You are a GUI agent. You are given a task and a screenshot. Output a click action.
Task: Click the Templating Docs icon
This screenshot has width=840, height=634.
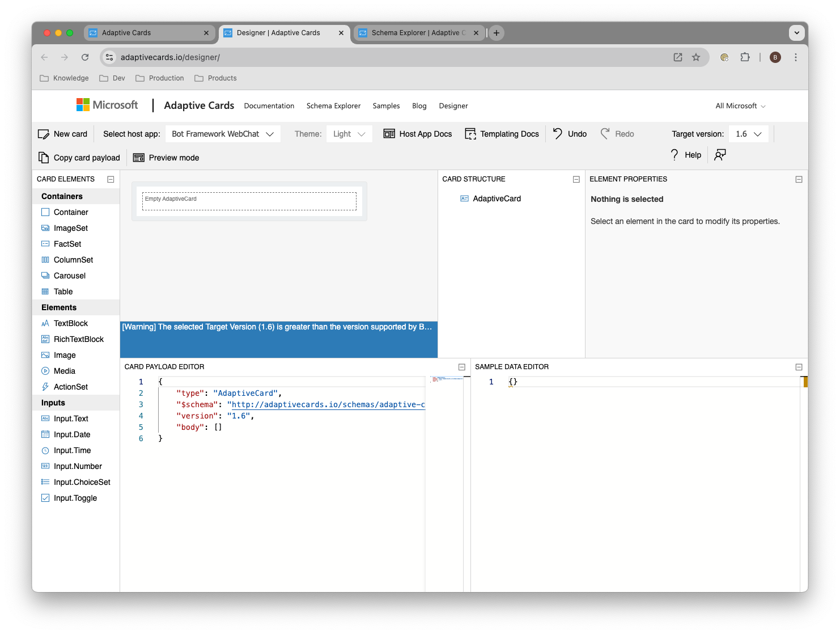click(470, 134)
